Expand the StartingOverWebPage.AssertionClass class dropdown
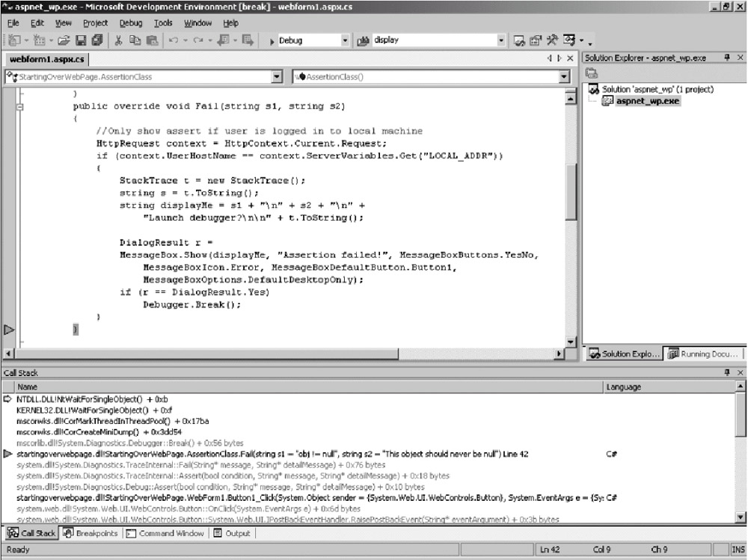This screenshot has width=748, height=560. [x=277, y=76]
